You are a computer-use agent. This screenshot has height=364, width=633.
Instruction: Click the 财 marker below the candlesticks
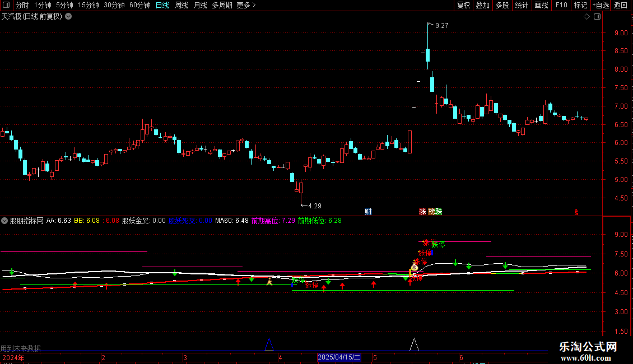tap(368, 212)
